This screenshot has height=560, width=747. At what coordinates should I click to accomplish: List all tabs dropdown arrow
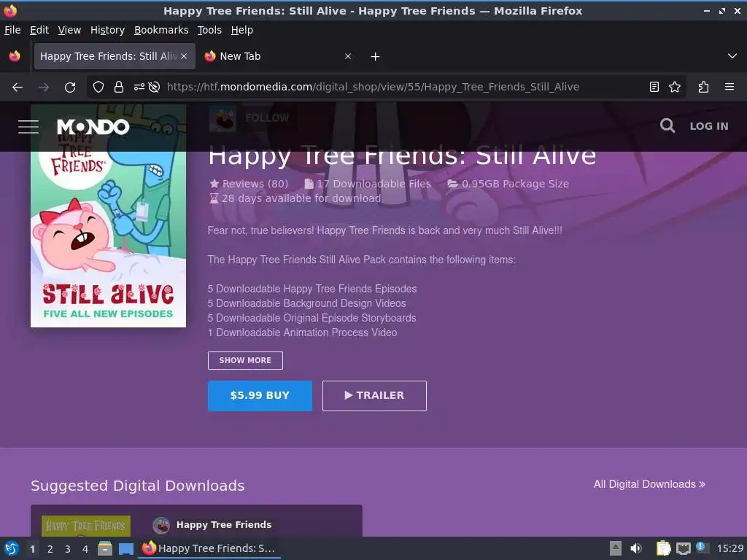[732, 56]
